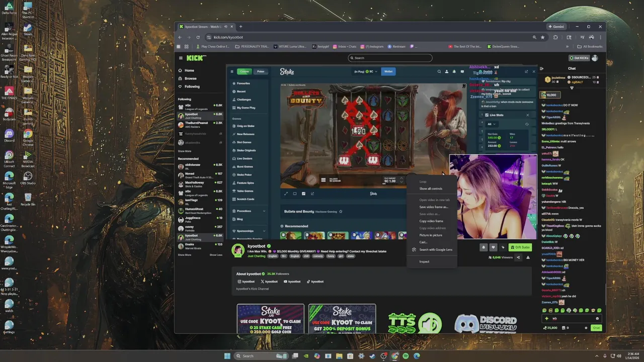Choose Picture in picture menu item
The width and height of the screenshot is (644, 362).
pyautogui.click(x=431, y=235)
